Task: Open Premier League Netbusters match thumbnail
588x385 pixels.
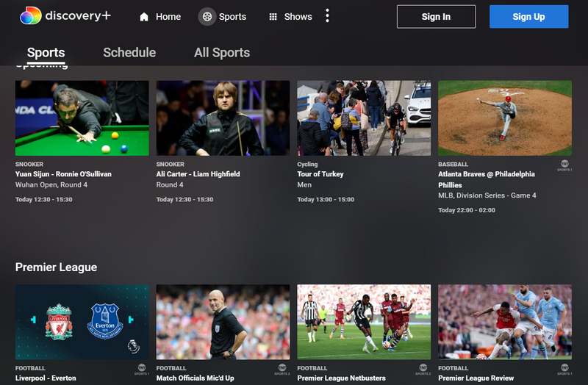Action: point(364,322)
